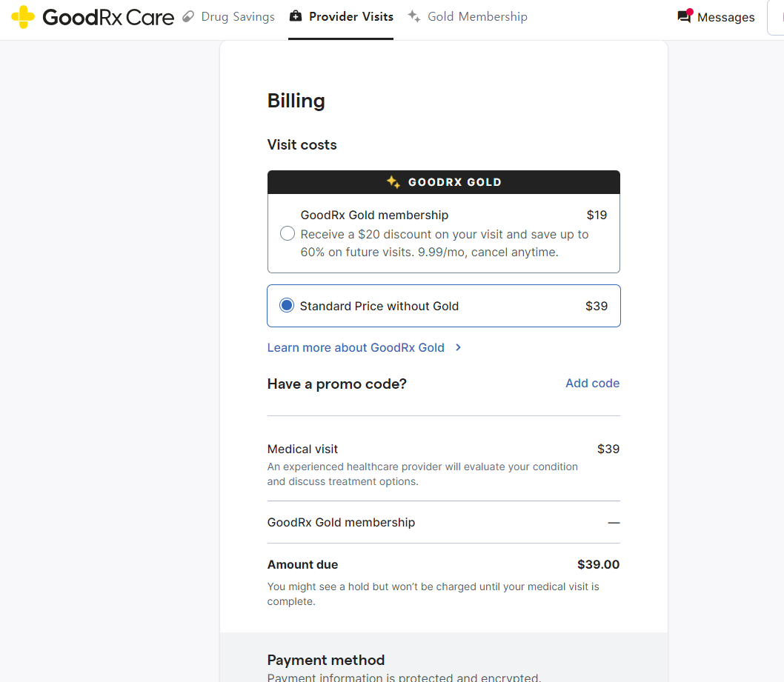The height and width of the screenshot is (682, 784).
Task: Select the GoodRx Gold membership radio button
Action: 288,234
